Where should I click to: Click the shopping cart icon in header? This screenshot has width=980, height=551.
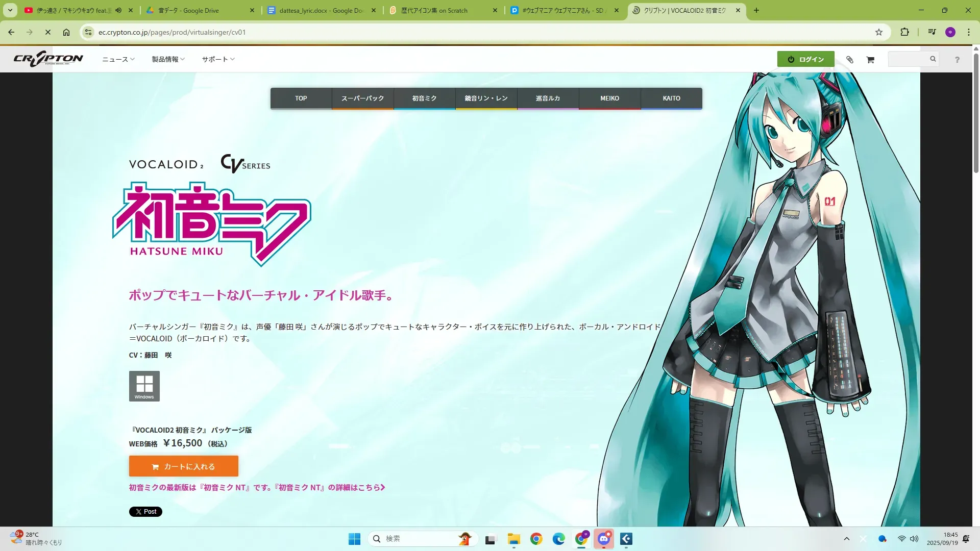[870, 60]
